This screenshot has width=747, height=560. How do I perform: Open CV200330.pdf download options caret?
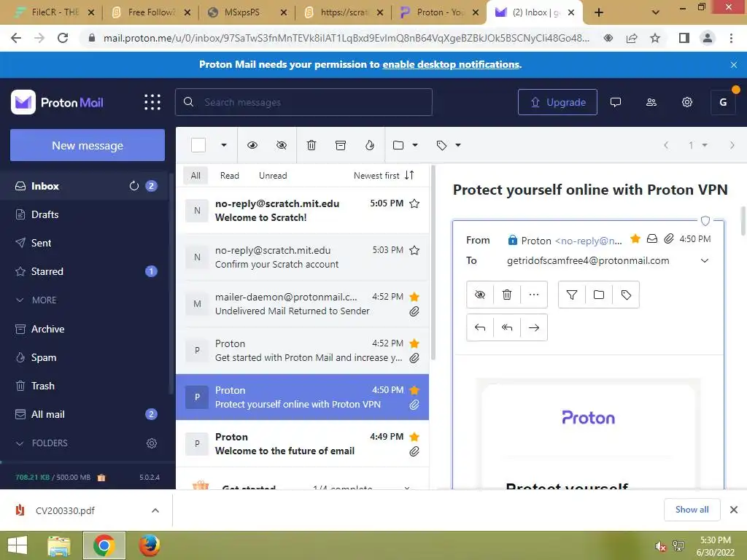155,510
